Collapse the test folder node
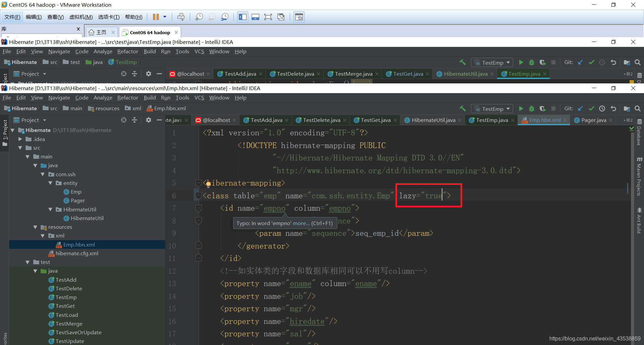Image resolution: width=644 pixels, height=345 pixels. 28,262
